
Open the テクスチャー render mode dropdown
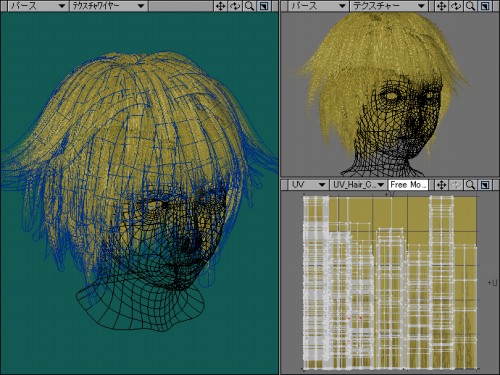click(x=389, y=6)
